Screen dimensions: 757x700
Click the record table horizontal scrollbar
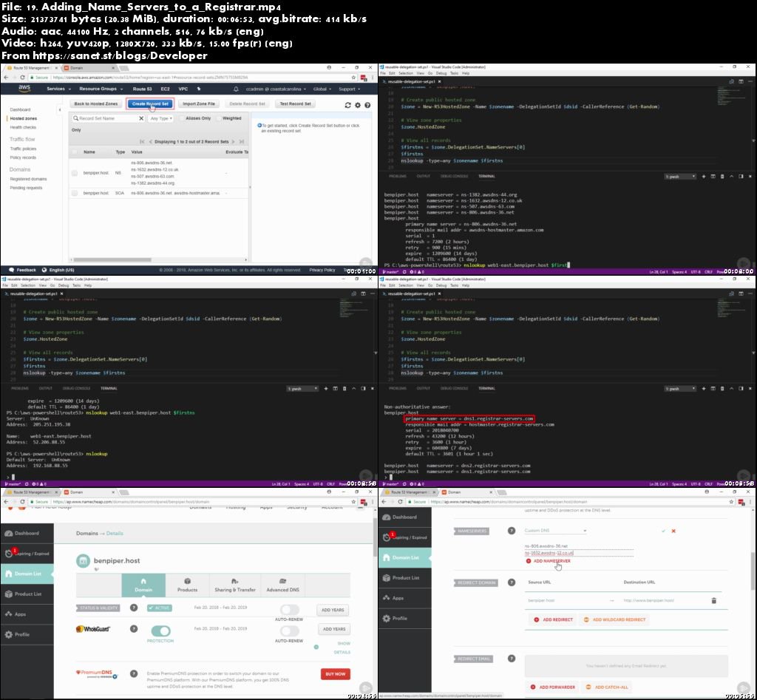pos(112,259)
